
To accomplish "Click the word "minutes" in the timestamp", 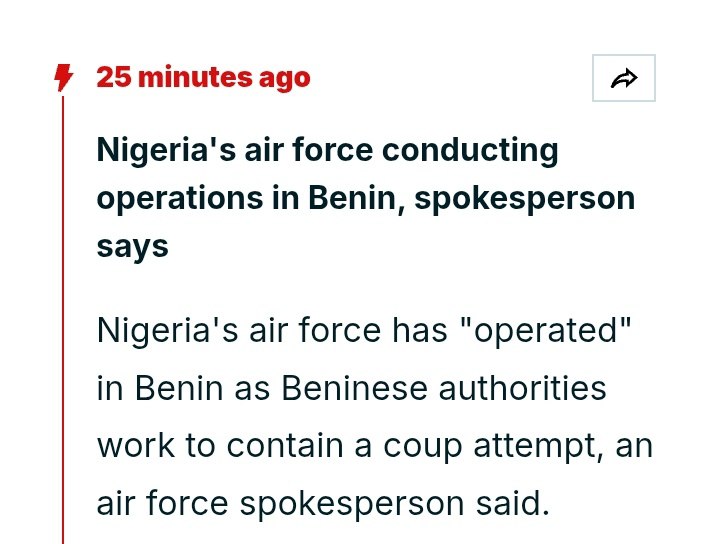I will (194, 77).
